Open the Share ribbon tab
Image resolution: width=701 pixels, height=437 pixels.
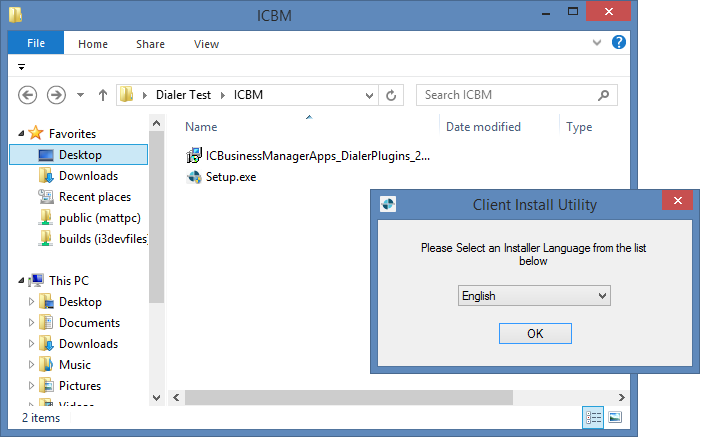coord(151,44)
